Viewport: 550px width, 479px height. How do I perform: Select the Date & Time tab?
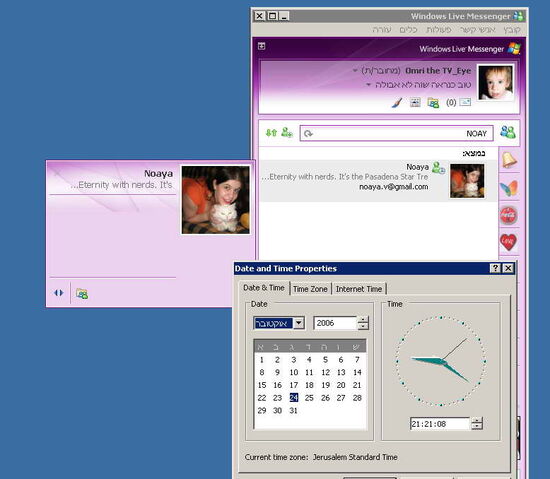(x=264, y=288)
